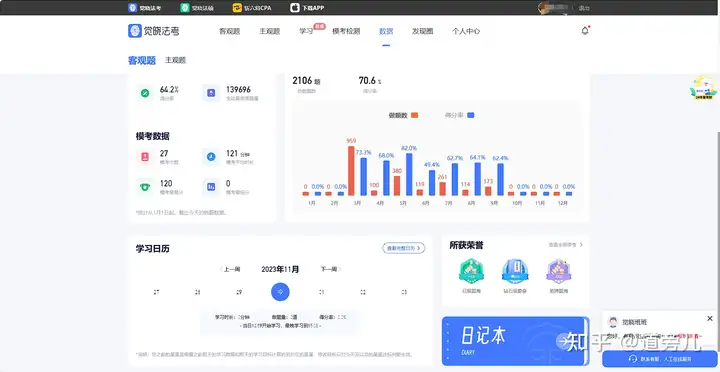Open the 主观题 nav item
Screen dimensions: 720x372
[270, 31]
